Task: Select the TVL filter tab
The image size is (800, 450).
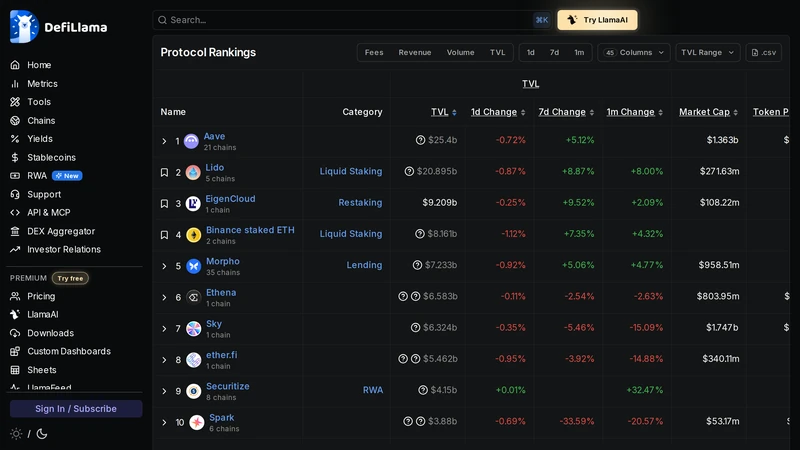Action: [497, 53]
